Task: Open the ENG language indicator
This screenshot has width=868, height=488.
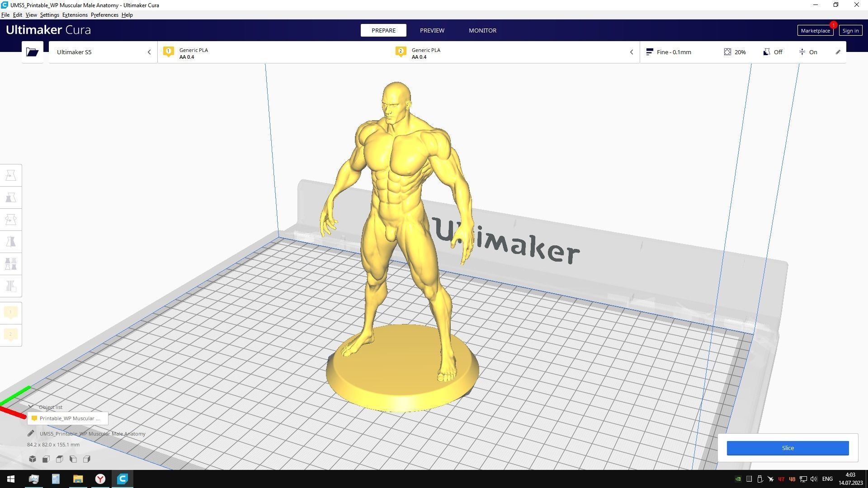Action: point(827,479)
